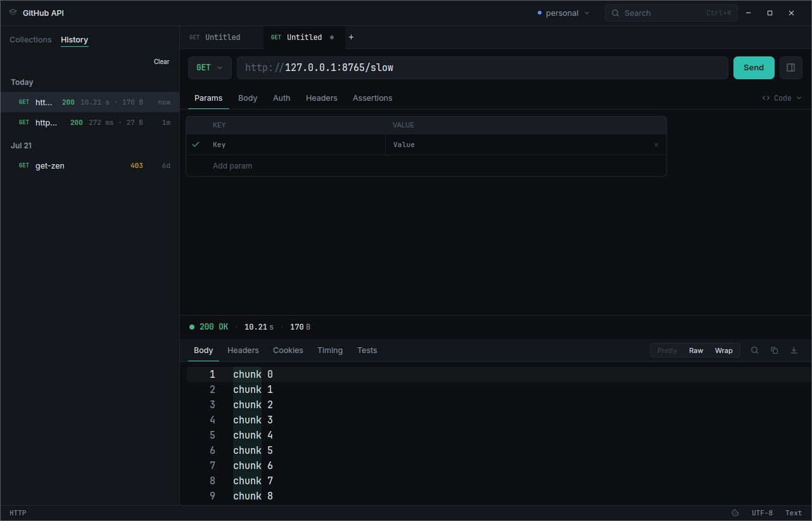Focus the Search field in title bar
The image size is (812, 521).
(x=671, y=13)
